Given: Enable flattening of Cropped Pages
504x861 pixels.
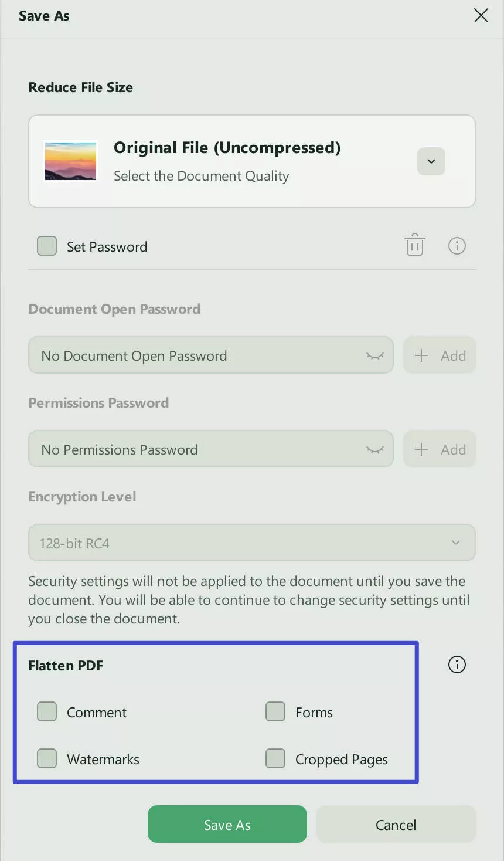Looking at the screenshot, I should [275, 758].
